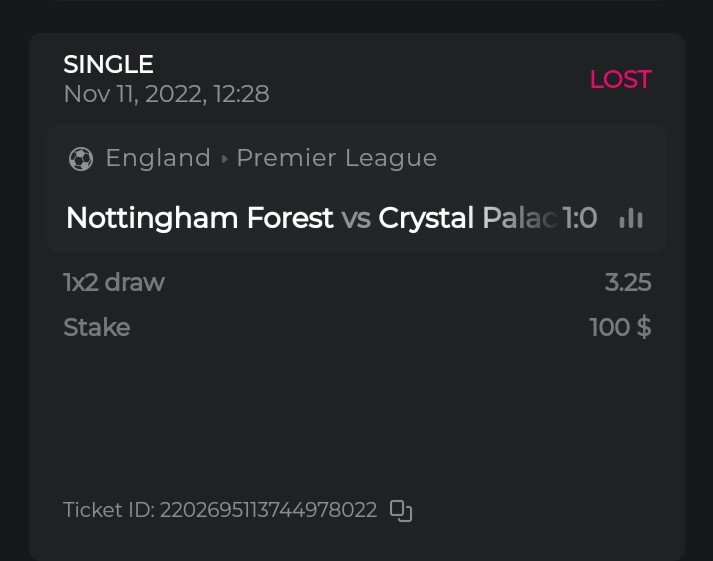Click the Nov 11, 2022 bet date

tap(166, 94)
